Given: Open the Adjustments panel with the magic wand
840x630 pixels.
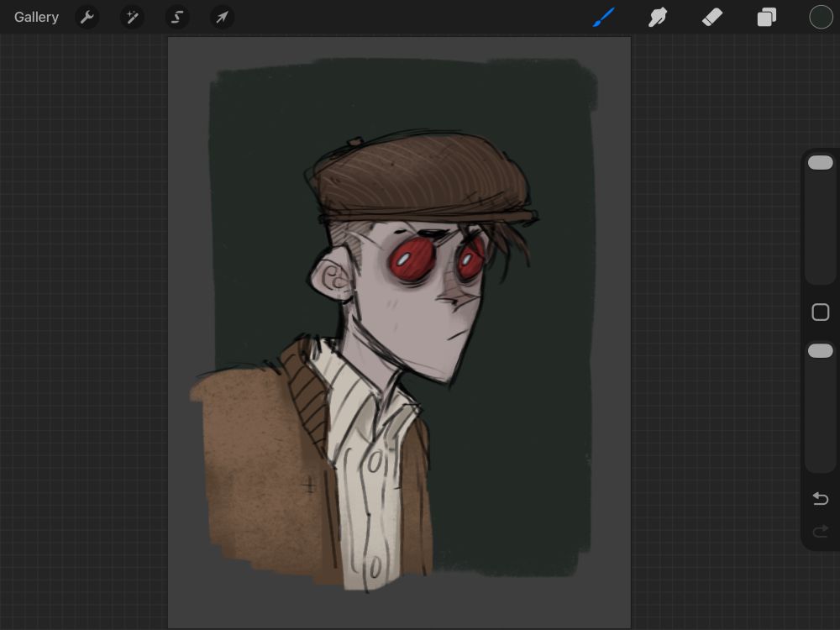Looking at the screenshot, I should click(x=132, y=17).
